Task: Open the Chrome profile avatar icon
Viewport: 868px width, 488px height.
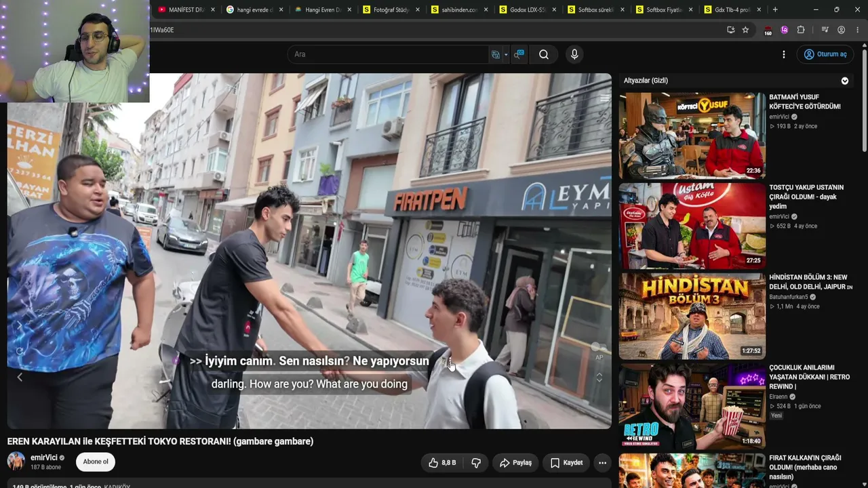Action: (842, 30)
